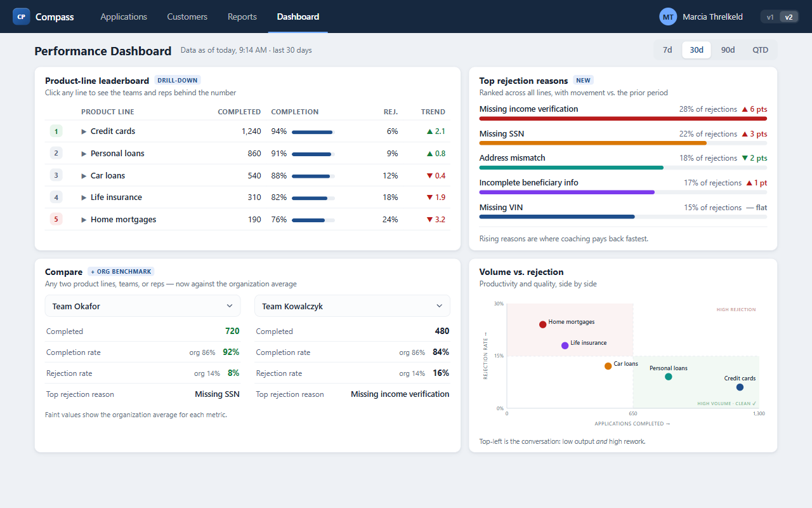
Task: Click the red down trend arrow for Home mortgages
Action: (x=429, y=220)
